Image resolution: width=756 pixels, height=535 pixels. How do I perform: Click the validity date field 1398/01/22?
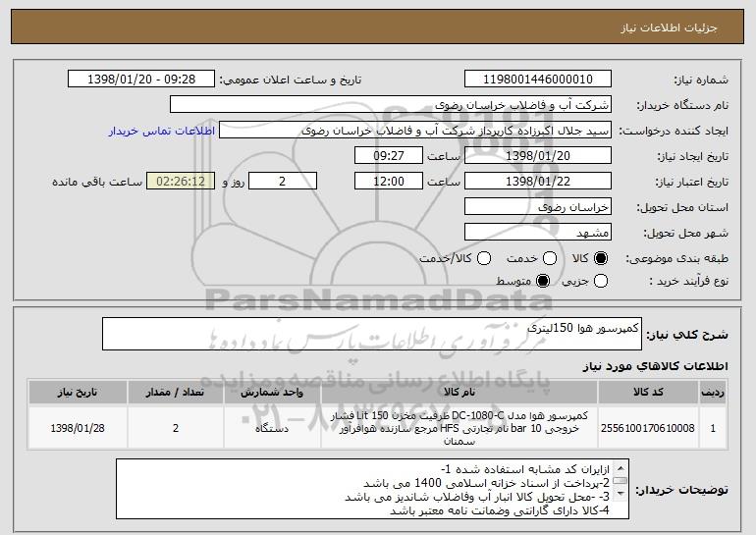[538, 182]
